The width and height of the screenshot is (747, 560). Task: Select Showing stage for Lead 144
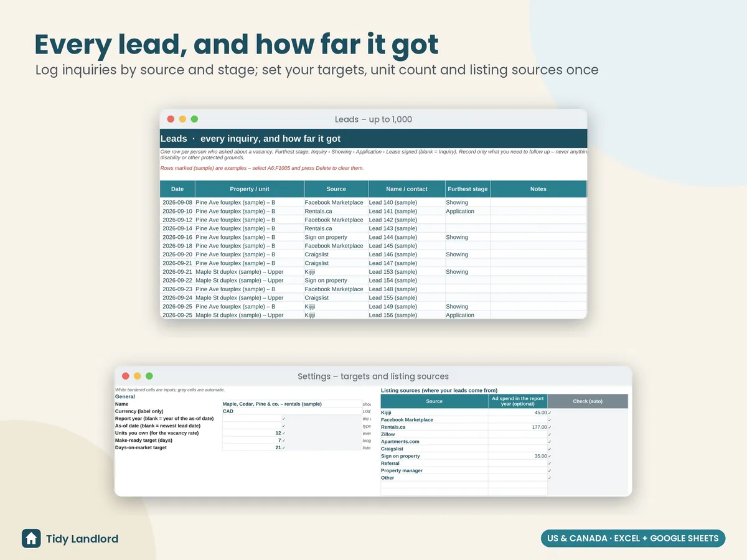tap(467, 237)
